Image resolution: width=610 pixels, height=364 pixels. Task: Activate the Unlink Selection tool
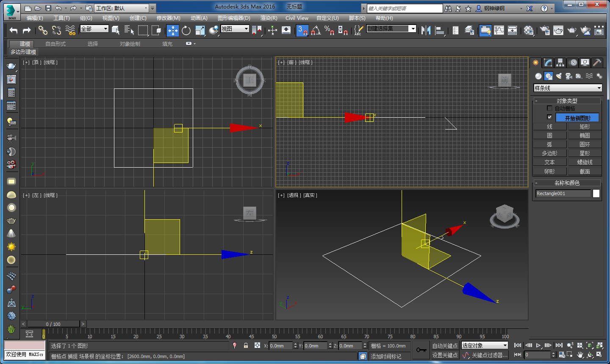coord(56,30)
